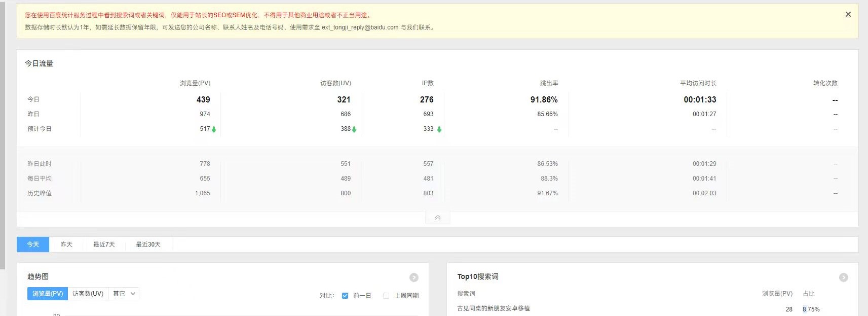Screen dimensions: 868x316
Task: Collapse the today's traffic details panel
Action: coord(438,218)
